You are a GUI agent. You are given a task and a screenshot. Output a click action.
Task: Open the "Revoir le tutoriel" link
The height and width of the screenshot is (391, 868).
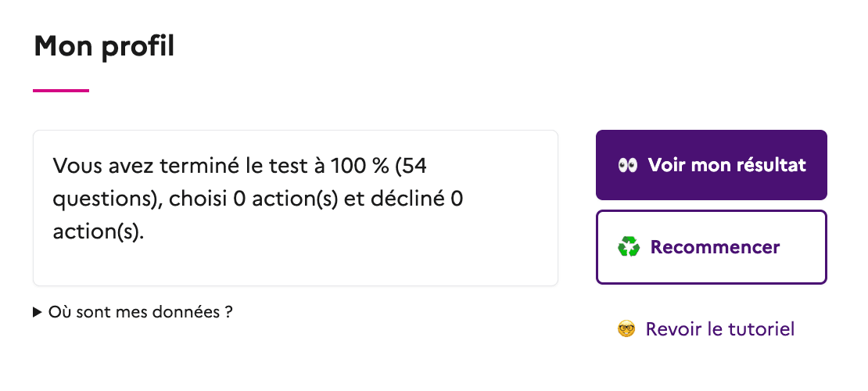pos(719,329)
